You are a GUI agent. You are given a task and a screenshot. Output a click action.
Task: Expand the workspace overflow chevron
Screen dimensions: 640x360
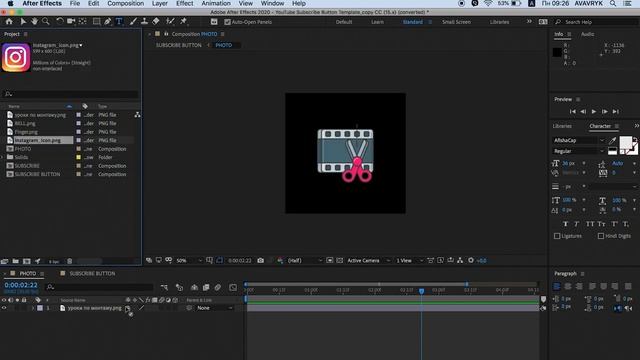click(x=529, y=22)
